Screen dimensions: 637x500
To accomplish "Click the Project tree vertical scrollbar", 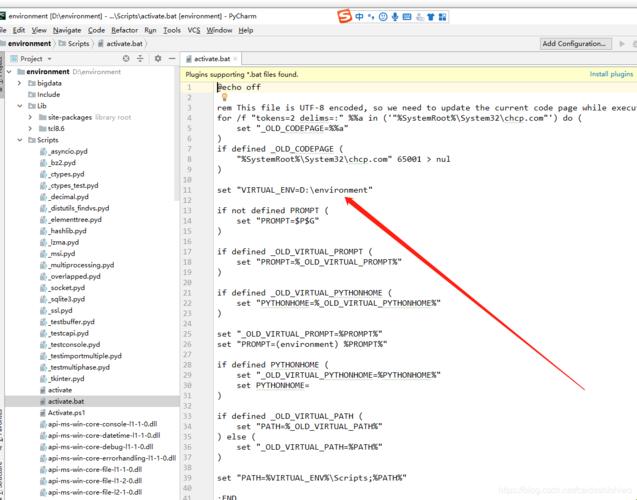I will click(x=177, y=132).
